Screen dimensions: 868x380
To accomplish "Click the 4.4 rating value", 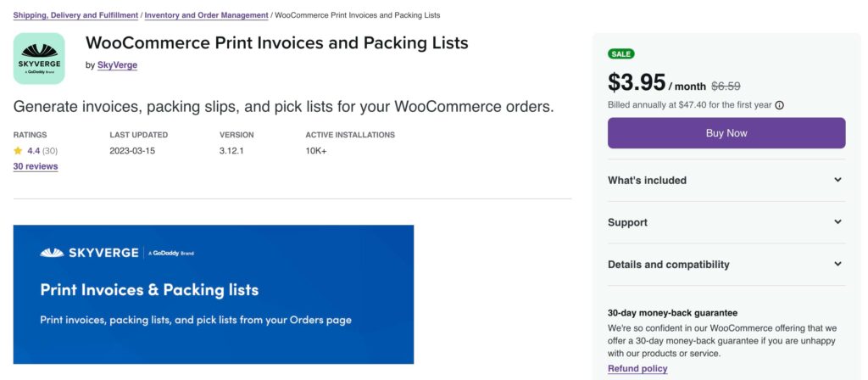I will 34,151.
